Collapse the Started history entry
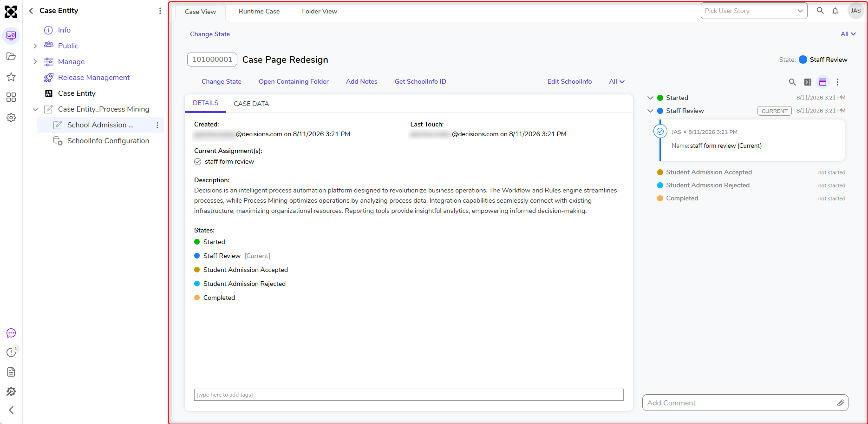This screenshot has width=868, height=424. click(x=650, y=98)
